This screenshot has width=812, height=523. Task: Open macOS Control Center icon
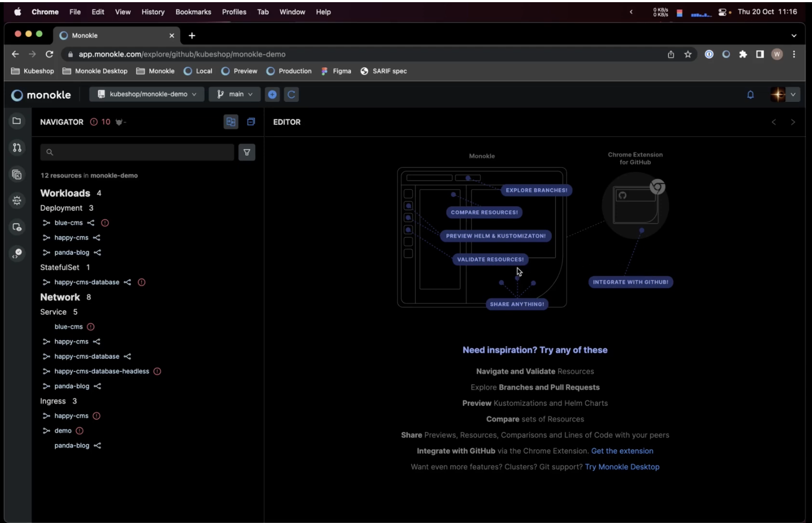722,12
